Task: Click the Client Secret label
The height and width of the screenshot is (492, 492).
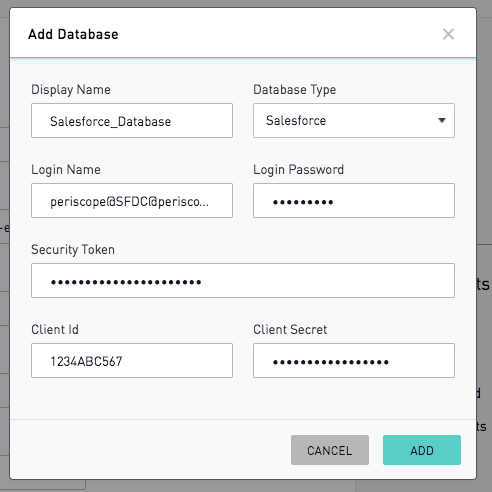Action: [x=290, y=330]
